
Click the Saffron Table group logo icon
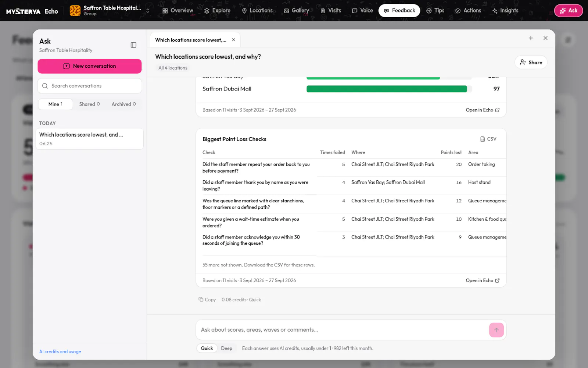(75, 11)
